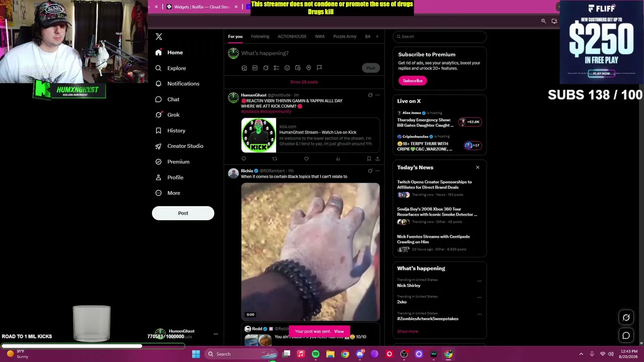Show 28 new posts
Screen dimensions: 644x362
[x=304, y=82]
